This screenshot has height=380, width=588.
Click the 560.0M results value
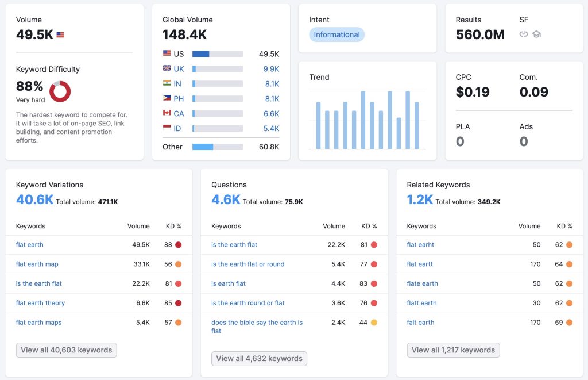[480, 34]
